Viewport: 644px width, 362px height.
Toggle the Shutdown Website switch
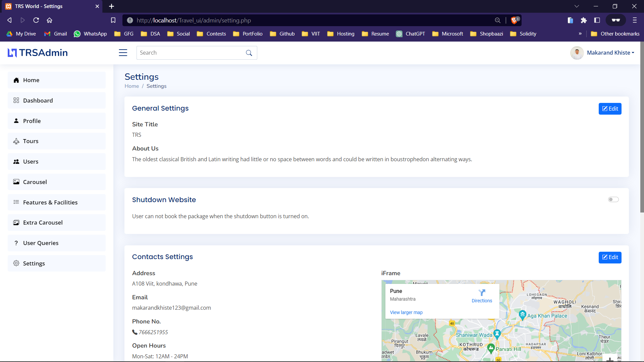tap(613, 199)
